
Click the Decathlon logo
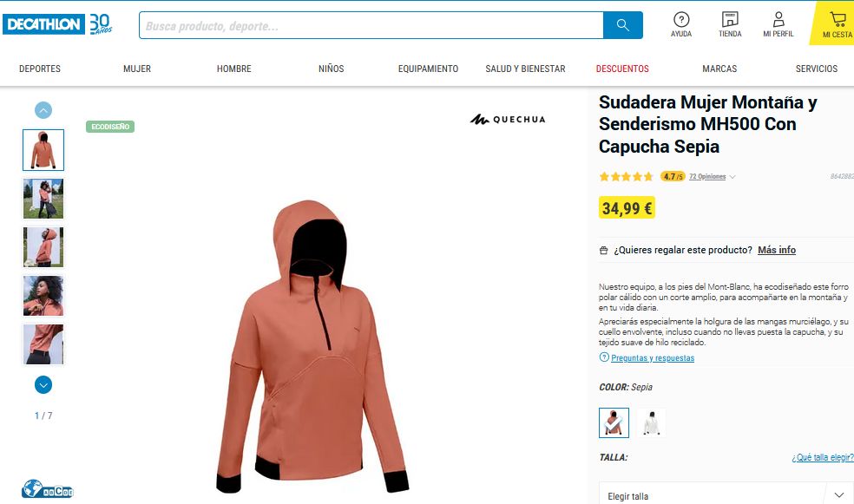click(x=43, y=24)
